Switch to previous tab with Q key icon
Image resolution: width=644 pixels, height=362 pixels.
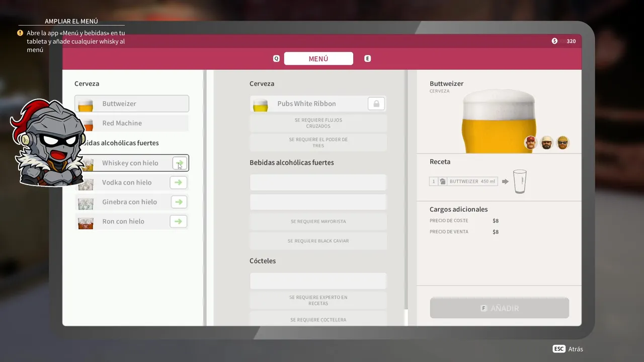[x=276, y=59]
